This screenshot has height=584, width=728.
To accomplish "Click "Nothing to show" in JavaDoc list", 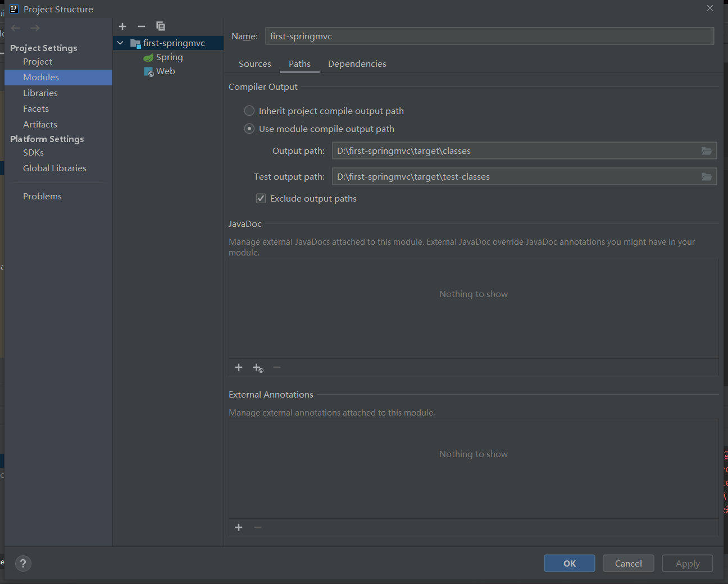I will tap(474, 294).
